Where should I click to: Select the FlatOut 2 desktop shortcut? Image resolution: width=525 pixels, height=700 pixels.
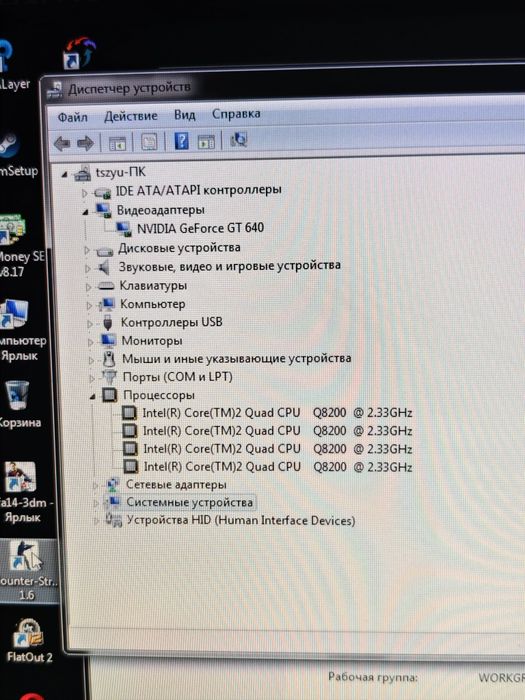pyautogui.click(x=29, y=642)
